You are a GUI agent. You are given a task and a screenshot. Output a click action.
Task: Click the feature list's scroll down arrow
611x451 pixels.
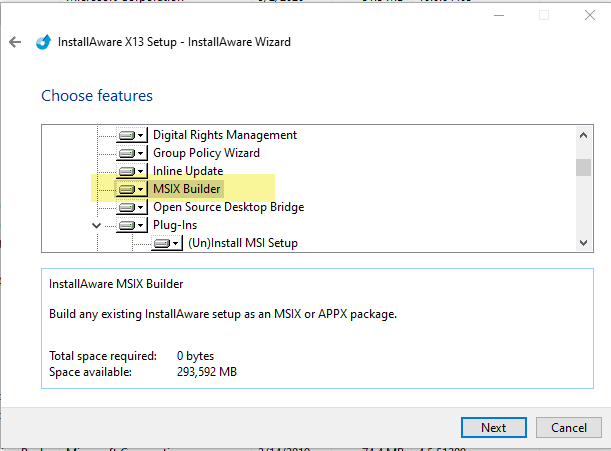coord(583,243)
